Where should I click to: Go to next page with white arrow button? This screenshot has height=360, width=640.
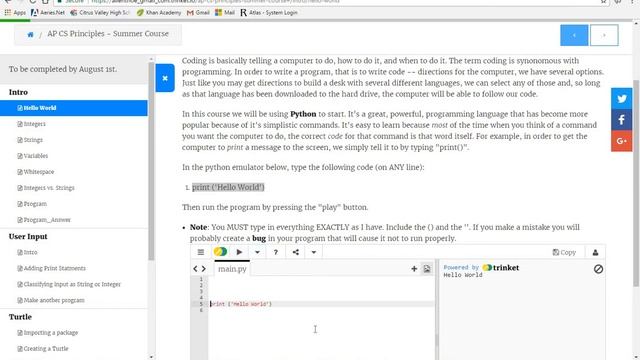[604, 35]
